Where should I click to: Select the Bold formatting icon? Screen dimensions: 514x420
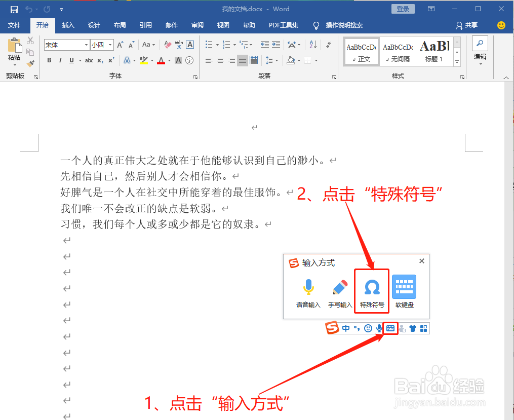(49, 60)
